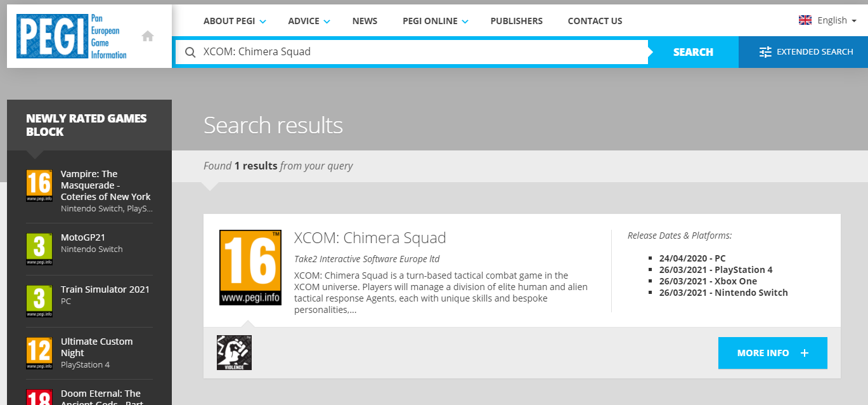Click the Take2 Interactive Software Europe ltd text
This screenshot has height=405, width=868.
(367, 259)
